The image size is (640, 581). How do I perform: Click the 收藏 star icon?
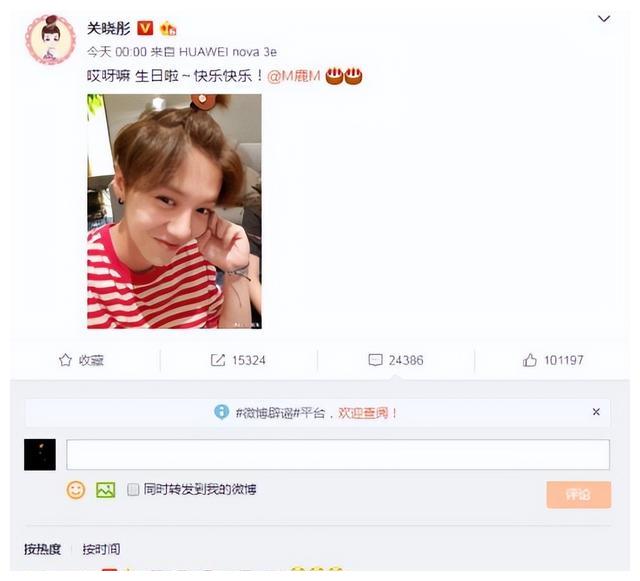(x=65, y=360)
